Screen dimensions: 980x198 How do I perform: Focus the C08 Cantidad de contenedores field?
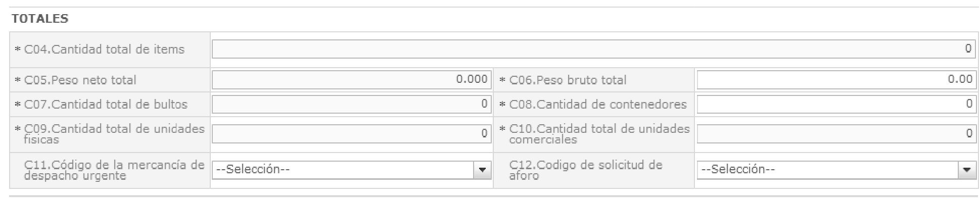pyautogui.click(x=836, y=104)
